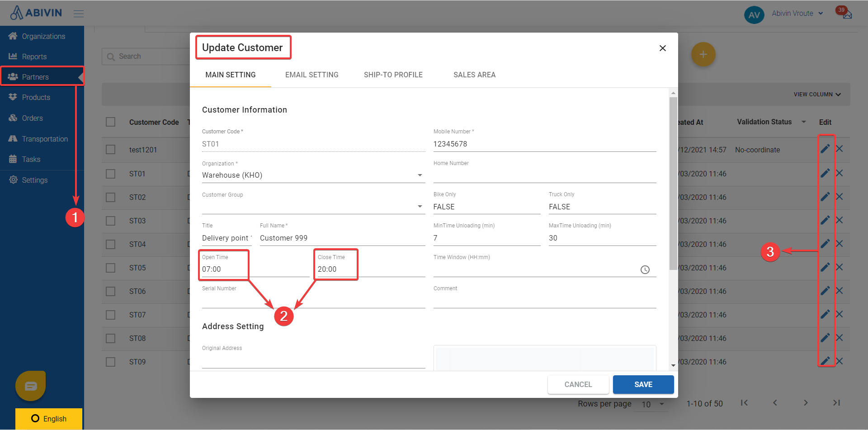Screen dimensions: 868x430
Task: Check the box for row ST09
Action: 111,362
